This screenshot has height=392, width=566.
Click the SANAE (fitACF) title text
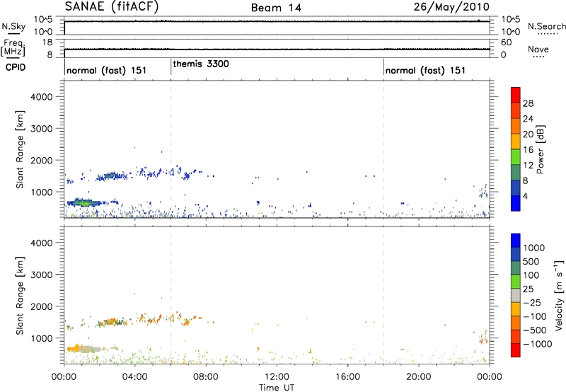coord(112,7)
